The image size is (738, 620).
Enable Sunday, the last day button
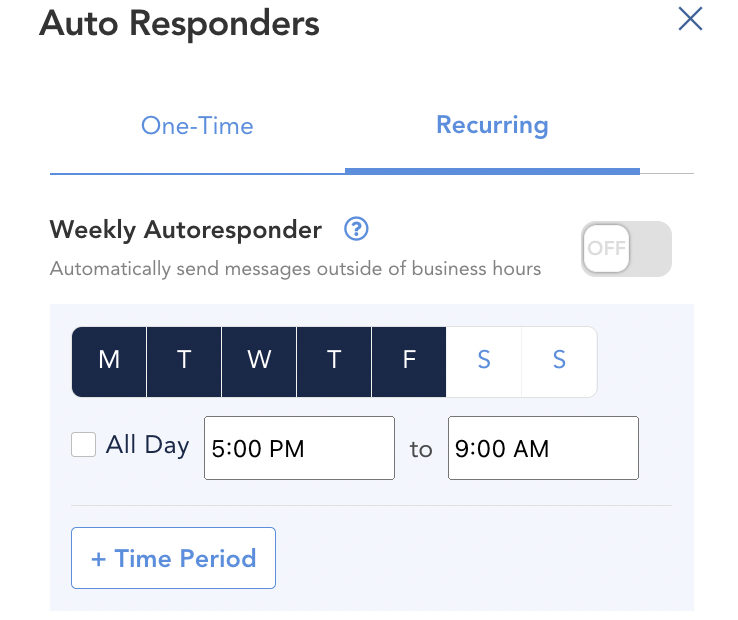point(559,362)
